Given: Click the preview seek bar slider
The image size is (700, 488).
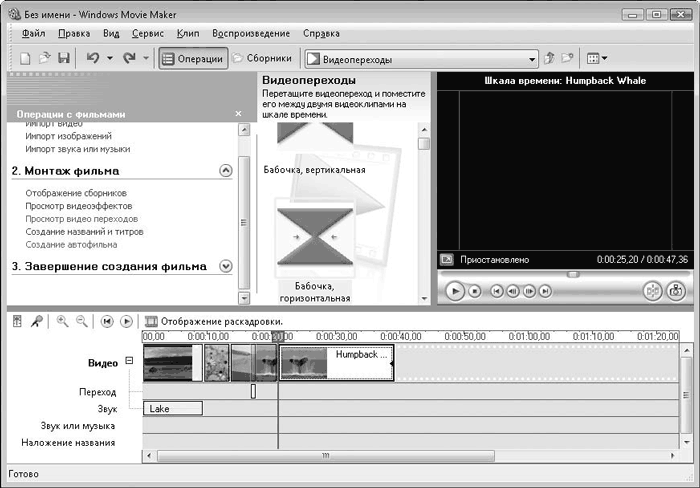Looking at the screenshot, I should pyautogui.click(x=573, y=274).
